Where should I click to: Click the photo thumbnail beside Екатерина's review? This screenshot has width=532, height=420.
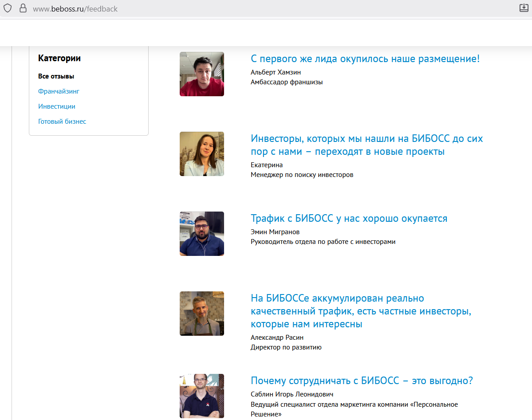point(202,154)
